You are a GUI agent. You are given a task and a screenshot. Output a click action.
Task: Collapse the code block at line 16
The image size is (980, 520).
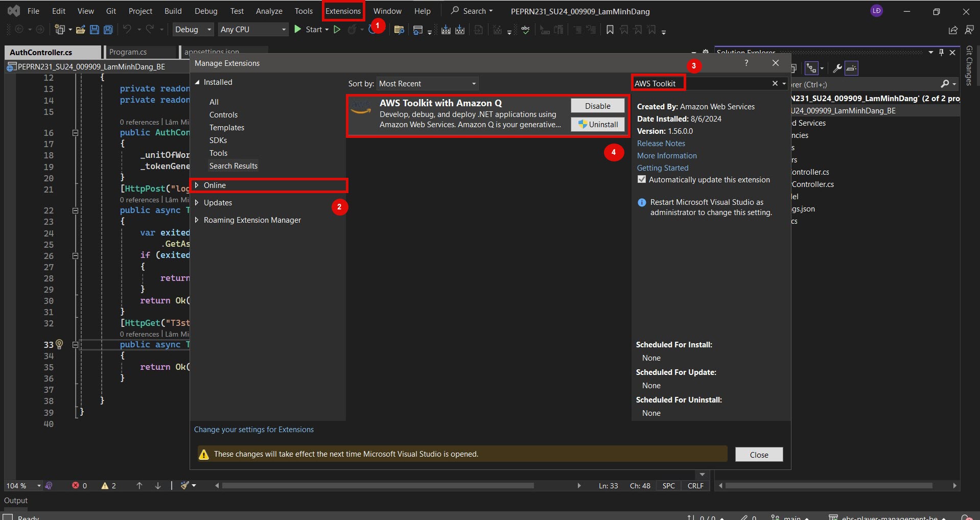click(x=75, y=133)
